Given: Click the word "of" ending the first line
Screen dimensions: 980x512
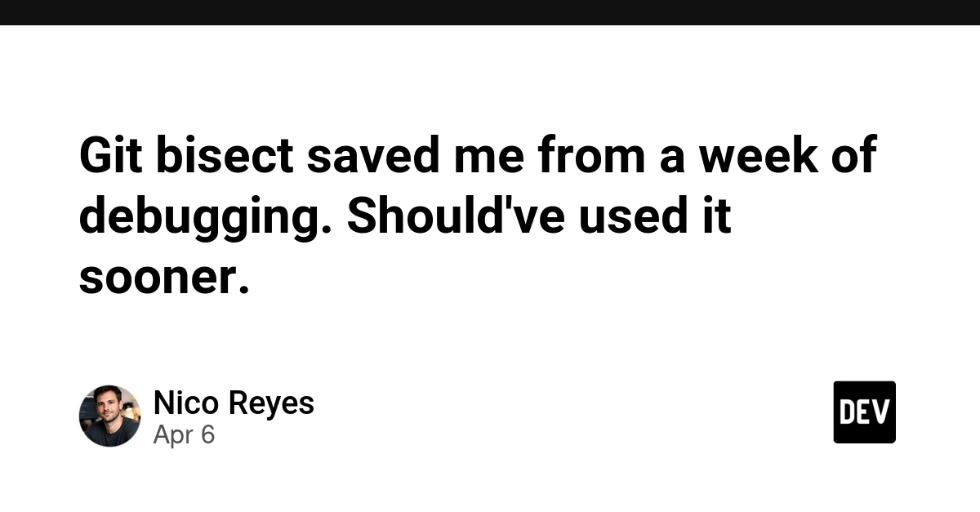Looking at the screenshot, I should pos(854,155).
